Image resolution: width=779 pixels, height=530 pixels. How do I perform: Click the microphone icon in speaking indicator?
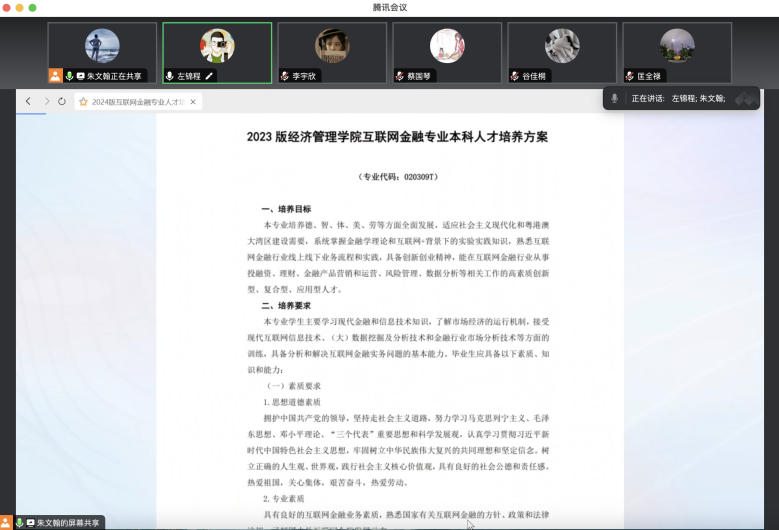click(x=615, y=99)
